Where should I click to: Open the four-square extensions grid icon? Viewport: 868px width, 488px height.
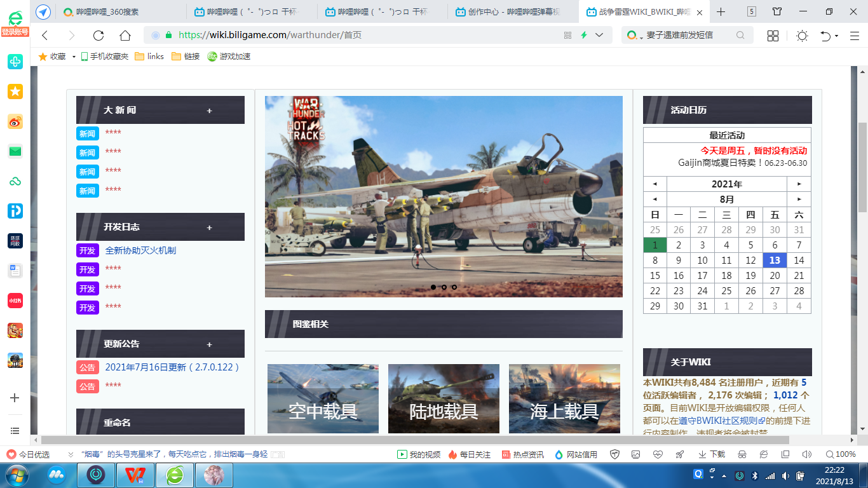pyautogui.click(x=773, y=36)
